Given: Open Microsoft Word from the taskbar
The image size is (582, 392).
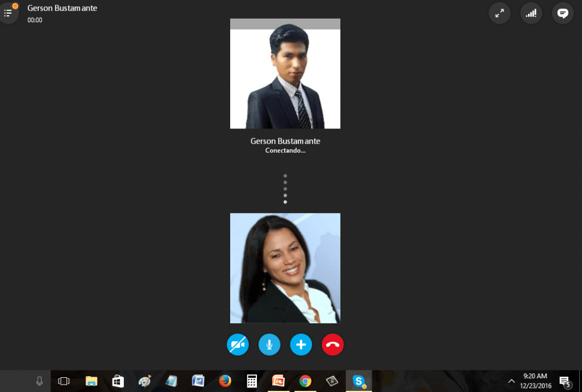Looking at the screenshot, I should pos(198,381).
